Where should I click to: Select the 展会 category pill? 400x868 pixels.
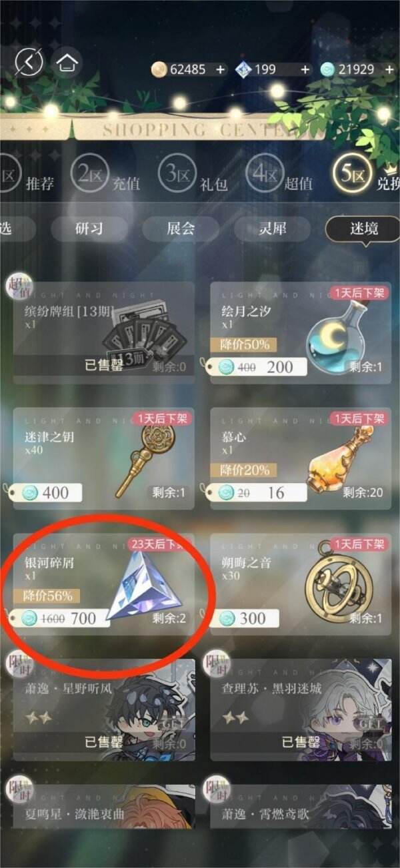tap(181, 228)
